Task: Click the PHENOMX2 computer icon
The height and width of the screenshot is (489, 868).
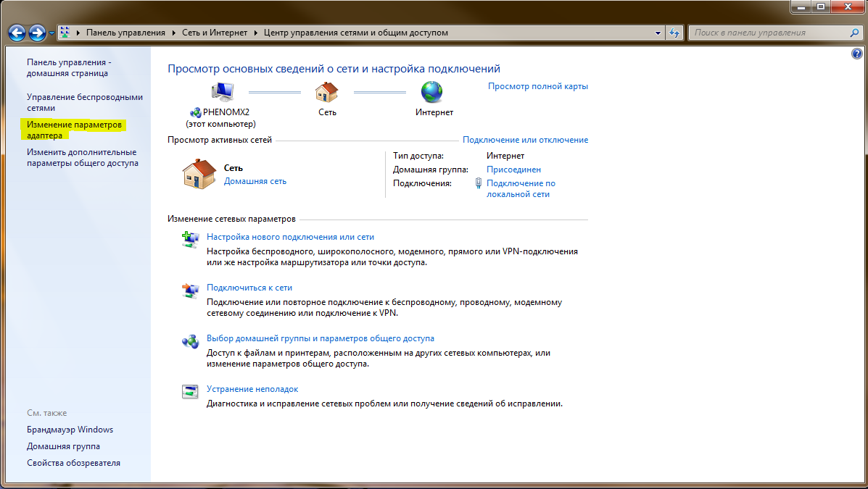Action: pos(222,92)
